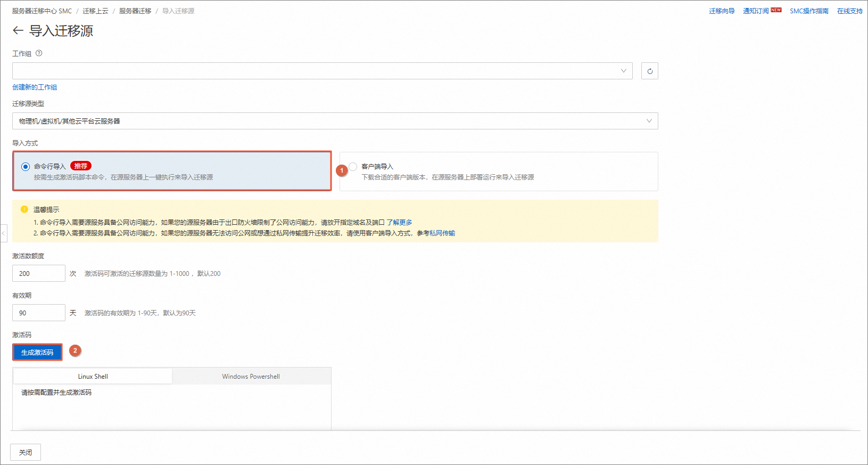Switch to the Windows Powershell tab
Viewport: 868px width, 465px height.
(251, 377)
